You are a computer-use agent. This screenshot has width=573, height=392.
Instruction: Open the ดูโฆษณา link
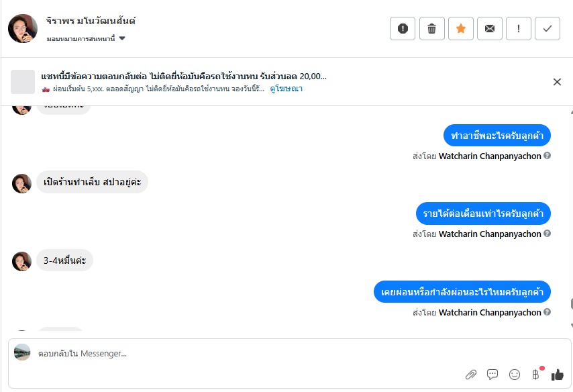tap(286, 89)
